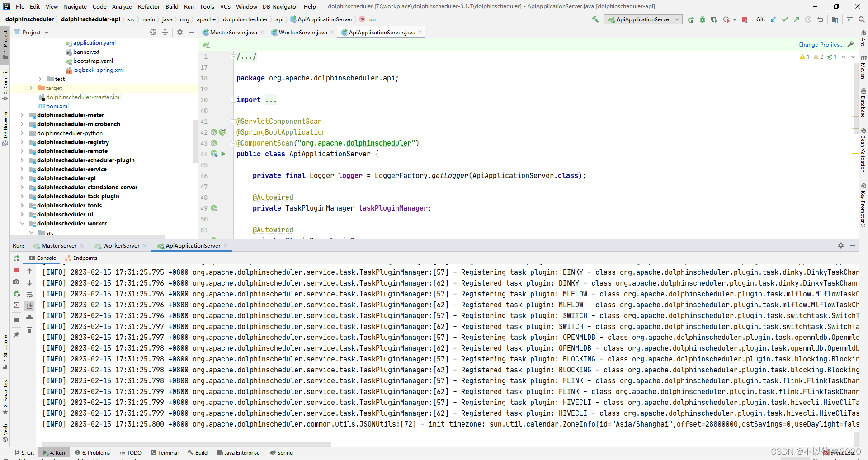This screenshot has width=868, height=460.
Task: Open Git history clock icon
Action: pyautogui.click(x=808, y=19)
